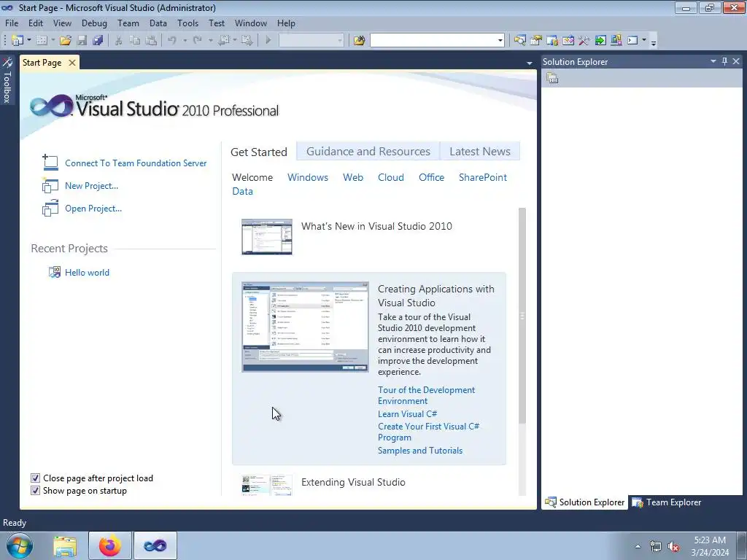Open the Hello world recent project
The width and height of the screenshot is (747, 560).
click(88, 273)
